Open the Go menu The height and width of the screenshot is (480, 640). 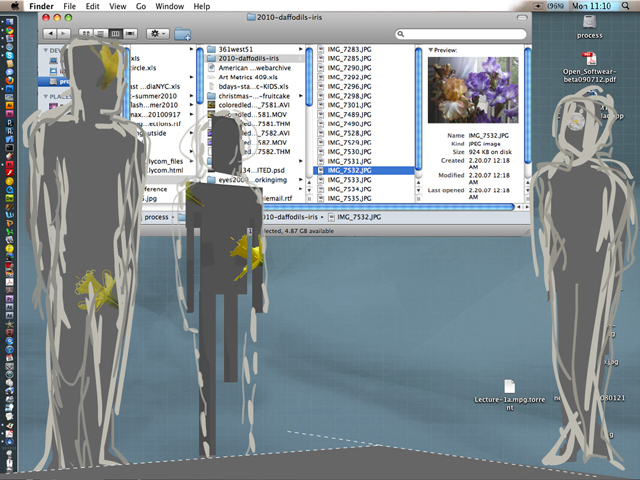click(143, 6)
